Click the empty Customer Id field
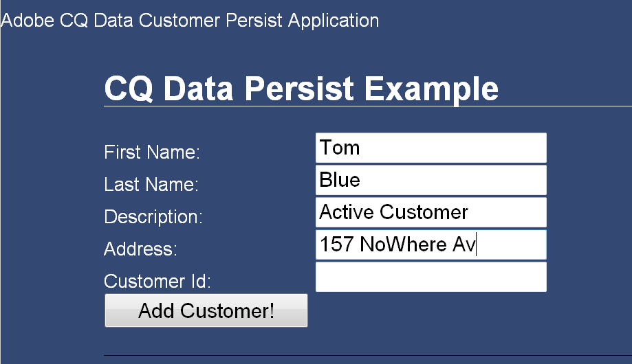Viewport: 632px width, 364px height. (x=431, y=277)
